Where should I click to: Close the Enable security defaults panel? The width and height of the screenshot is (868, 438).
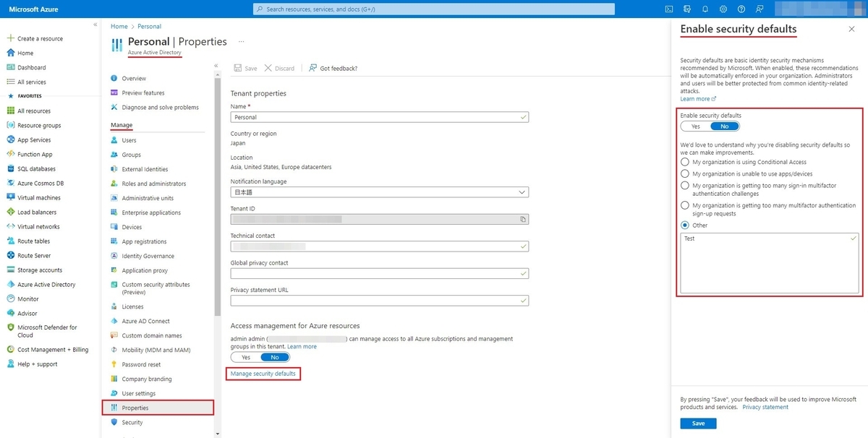(851, 29)
